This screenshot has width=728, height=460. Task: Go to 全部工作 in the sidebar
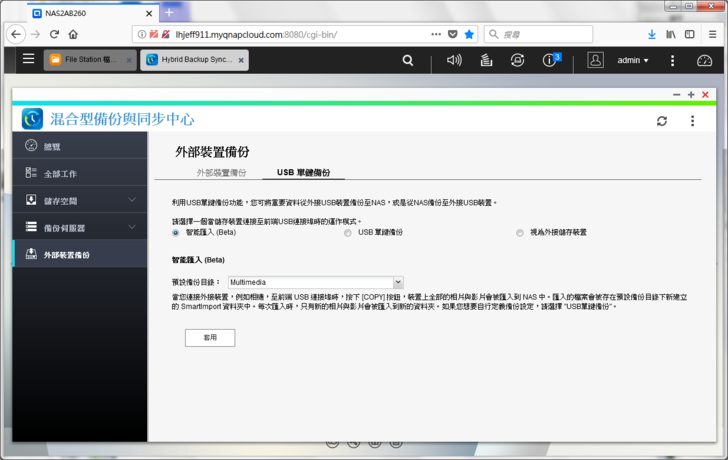click(x=60, y=174)
